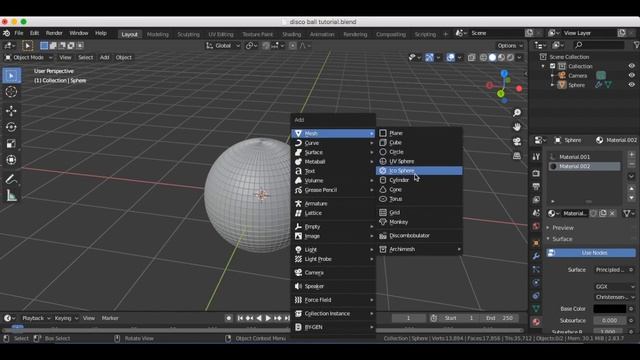
Task: Open the GGX distribution dropdown
Action: tap(615, 287)
